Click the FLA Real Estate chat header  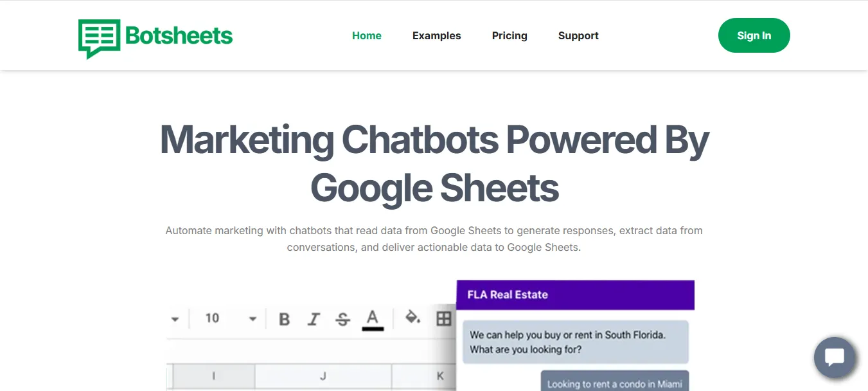tap(575, 295)
